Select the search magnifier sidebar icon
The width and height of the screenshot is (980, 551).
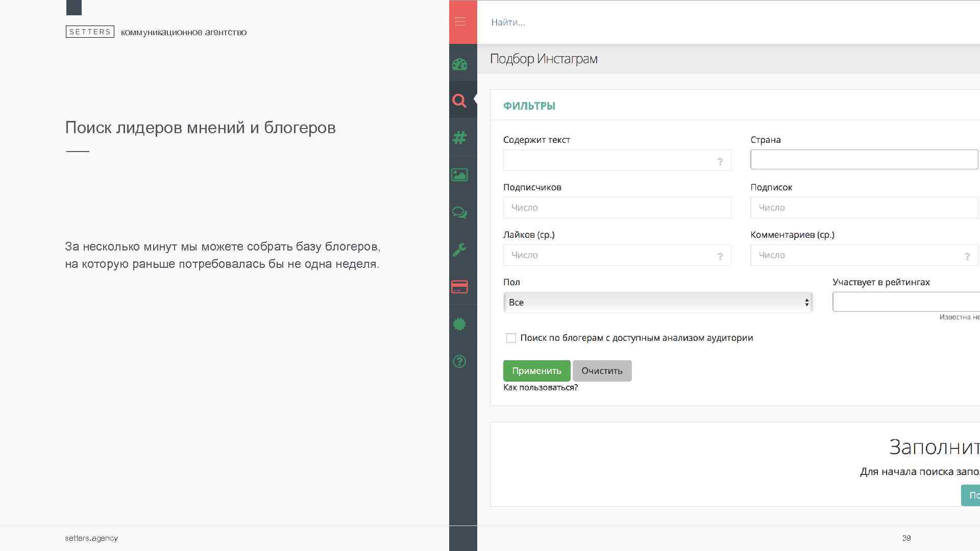click(459, 101)
